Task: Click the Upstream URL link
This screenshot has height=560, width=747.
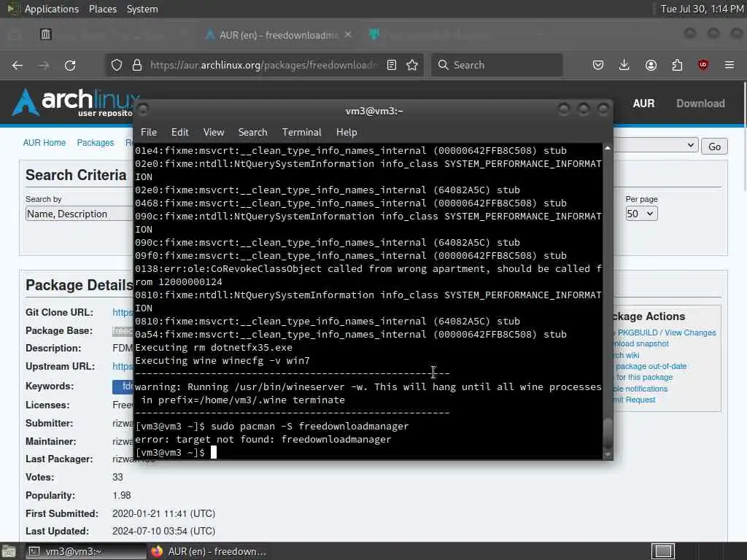Action: 123,366
